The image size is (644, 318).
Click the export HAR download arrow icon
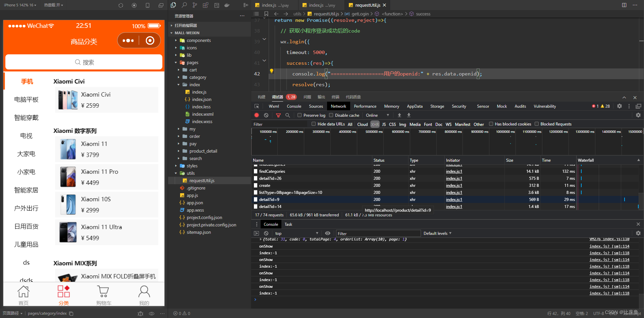(409, 115)
